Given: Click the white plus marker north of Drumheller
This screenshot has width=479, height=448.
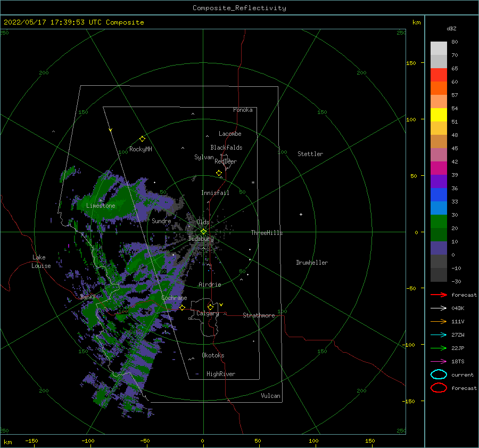Looking at the screenshot, I should pyautogui.click(x=301, y=214).
